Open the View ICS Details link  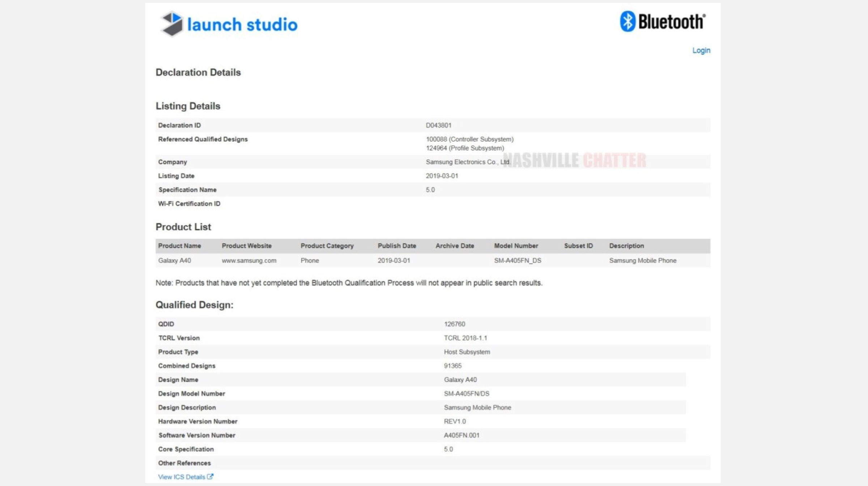(x=182, y=477)
